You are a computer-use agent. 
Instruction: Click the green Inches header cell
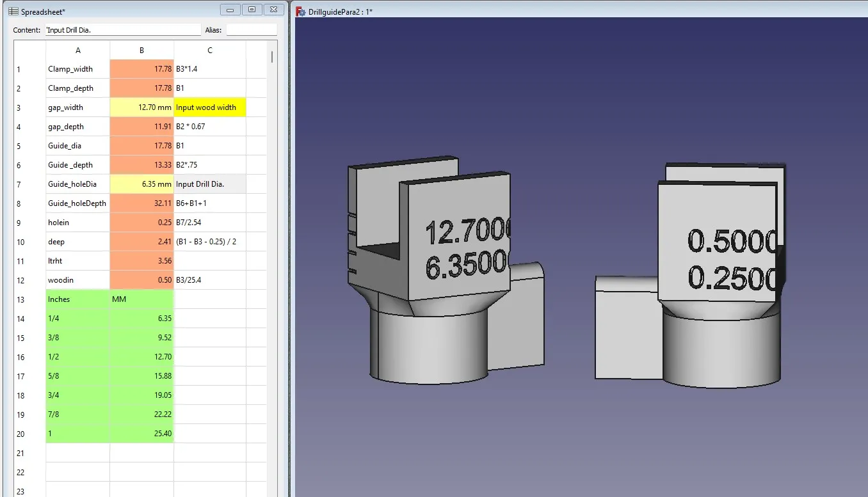(77, 299)
